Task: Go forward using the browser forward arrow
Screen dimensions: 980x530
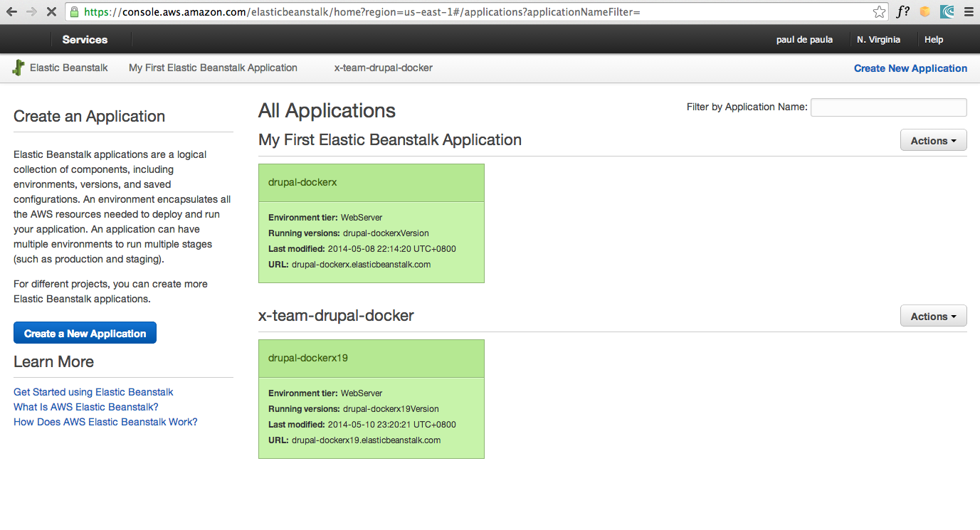Action: 31,11
